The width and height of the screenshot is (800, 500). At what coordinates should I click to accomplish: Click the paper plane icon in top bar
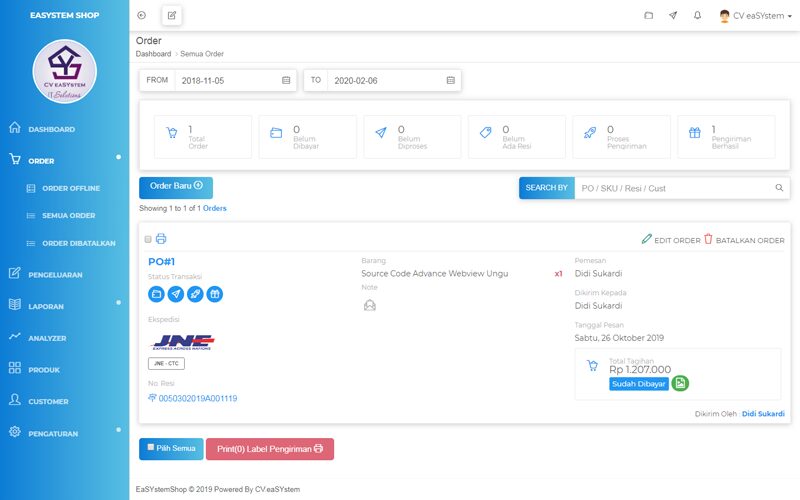[x=673, y=15]
